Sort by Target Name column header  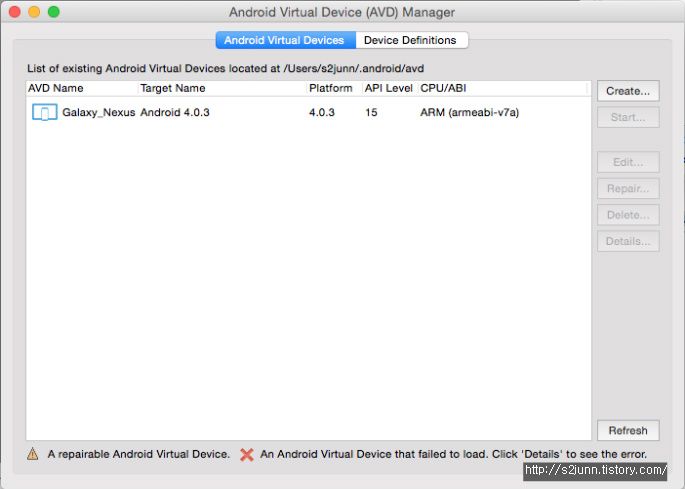click(222, 88)
